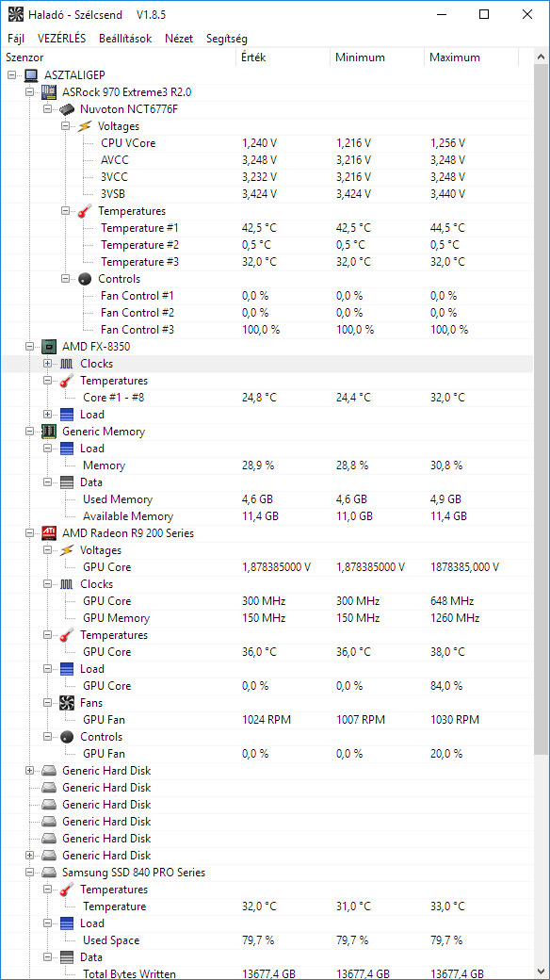The width and height of the screenshot is (550, 980).
Task: Click the Fans icon under the Radeon GPU
Action: [x=67, y=702]
